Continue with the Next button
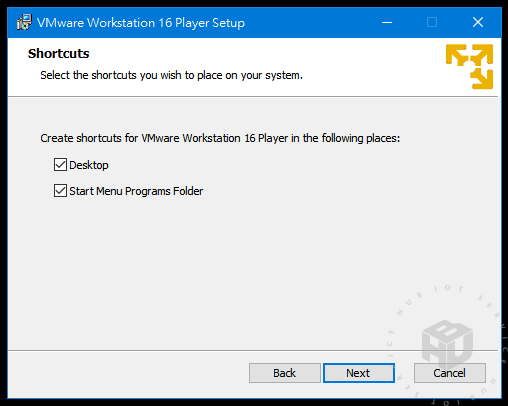 tap(359, 373)
